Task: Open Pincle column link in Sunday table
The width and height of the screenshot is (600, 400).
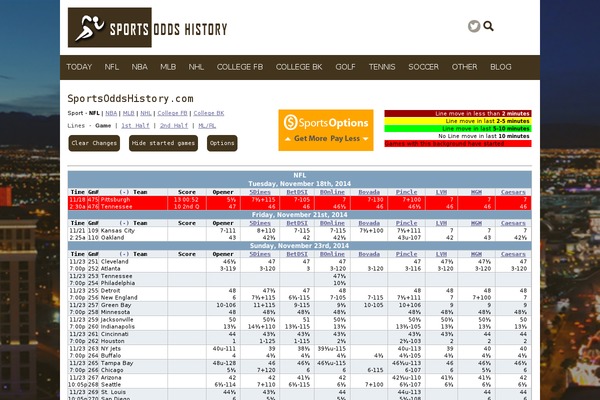Action: pos(406,254)
